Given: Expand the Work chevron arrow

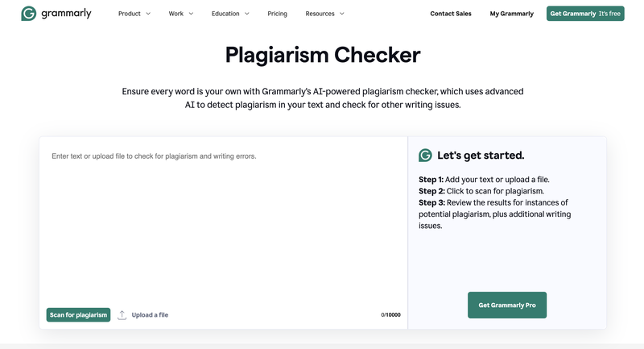Looking at the screenshot, I should coord(191,14).
